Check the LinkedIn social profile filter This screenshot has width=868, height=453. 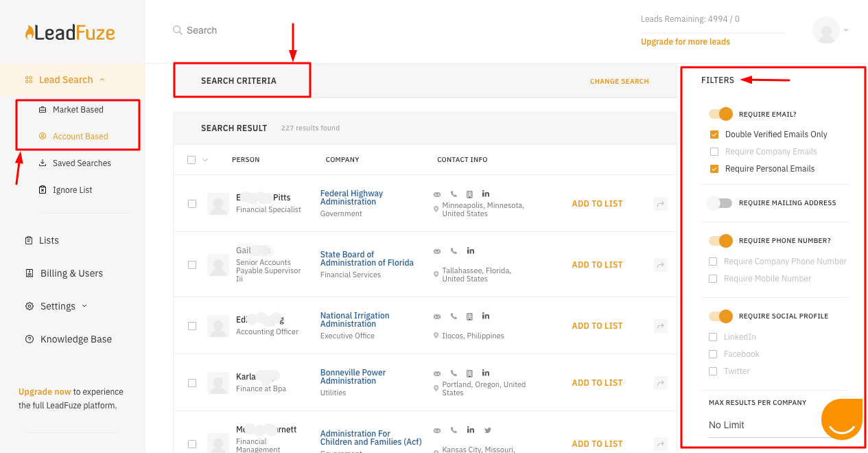pos(713,337)
